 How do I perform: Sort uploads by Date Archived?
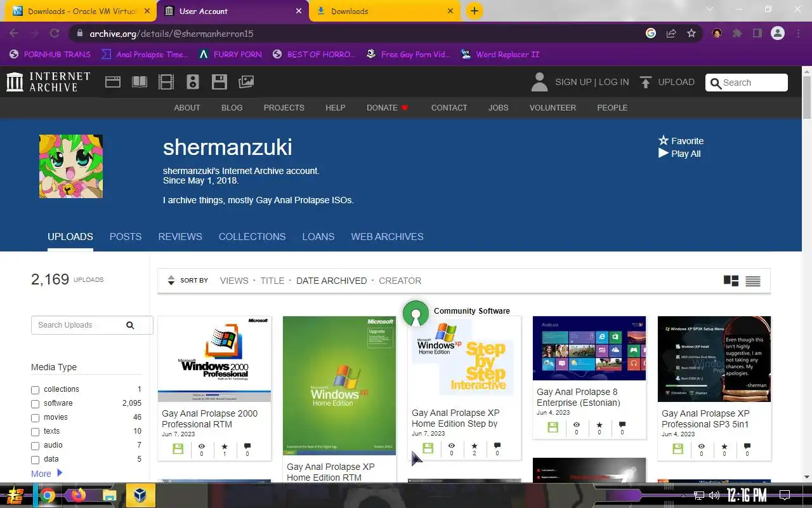(x=331, y=280)
